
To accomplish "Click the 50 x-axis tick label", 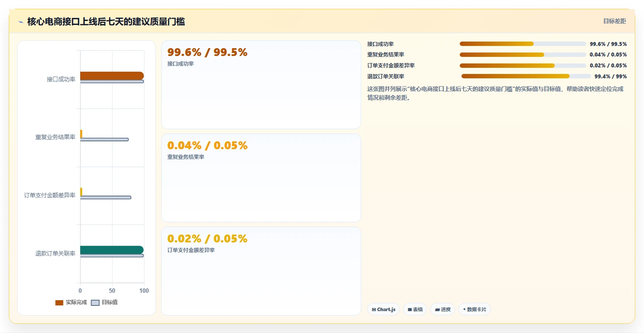I will (112, 291).
